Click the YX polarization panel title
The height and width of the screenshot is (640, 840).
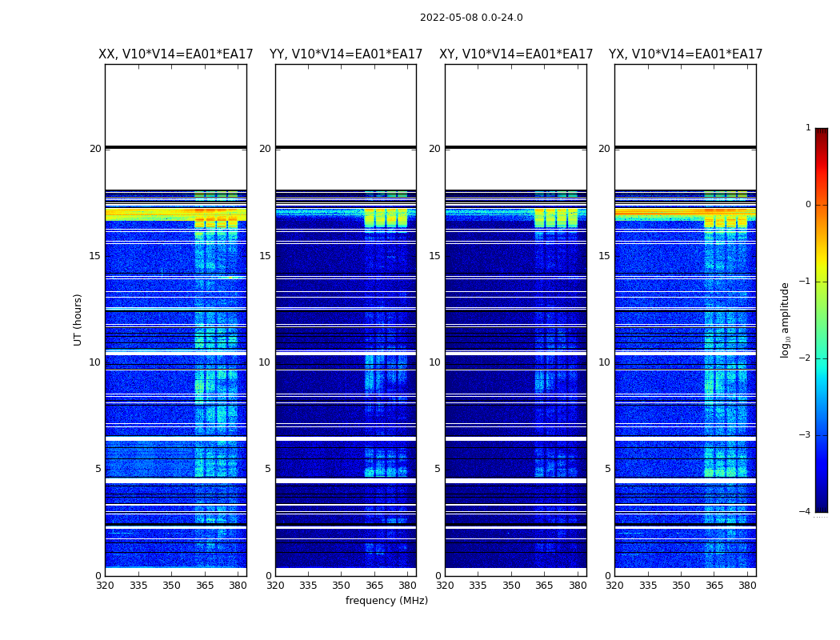point(686,54)
